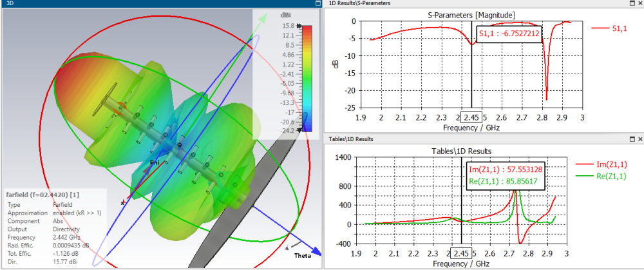This screenshot has width=644, height=270.
Task: Click the Phi axis label in 3D view
Action: [x=154, y=162]
